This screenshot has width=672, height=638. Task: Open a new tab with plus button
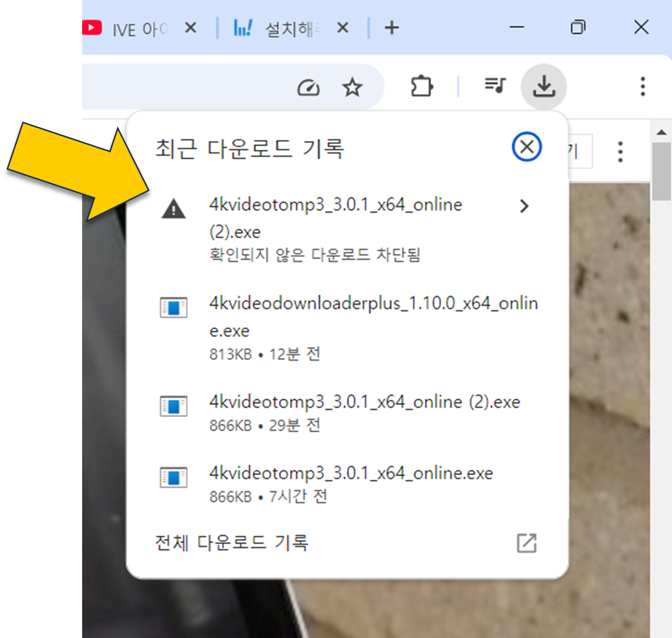click(392, 28)
